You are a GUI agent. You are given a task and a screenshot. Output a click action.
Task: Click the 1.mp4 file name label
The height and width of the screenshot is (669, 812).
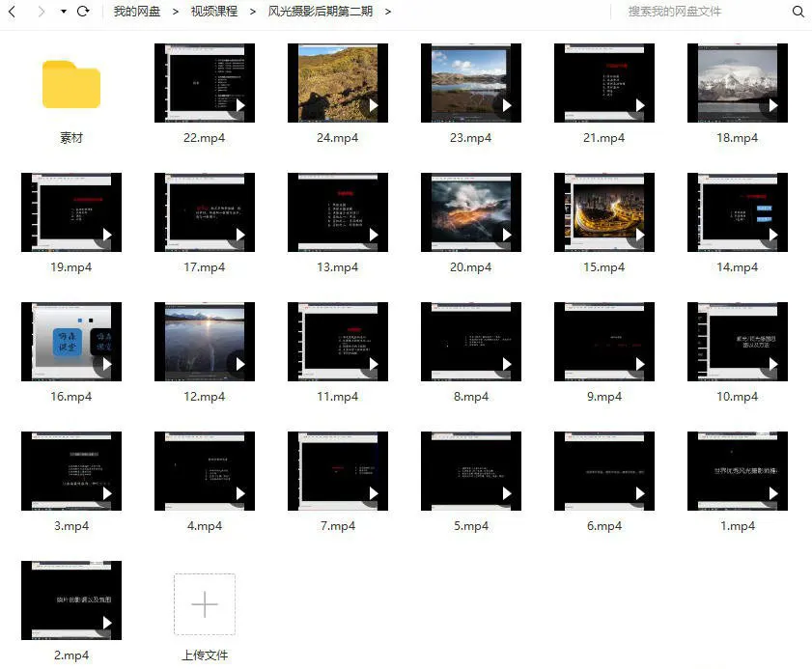click(737, 526)
